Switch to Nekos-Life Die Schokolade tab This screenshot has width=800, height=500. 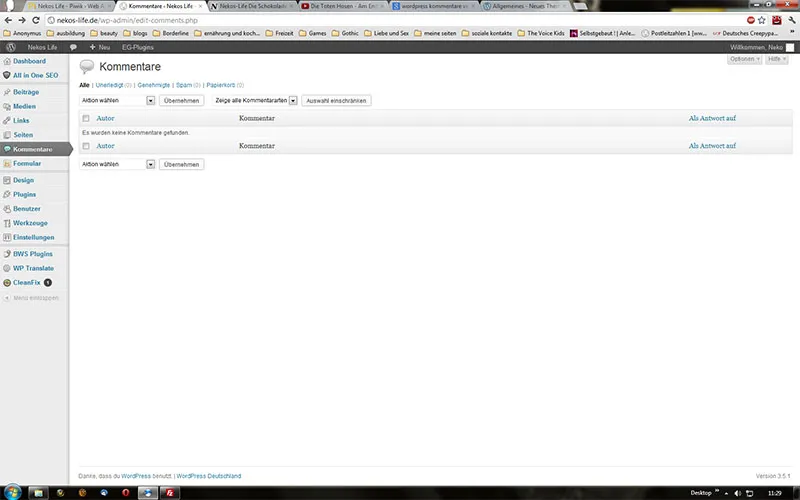pos(253,6)
